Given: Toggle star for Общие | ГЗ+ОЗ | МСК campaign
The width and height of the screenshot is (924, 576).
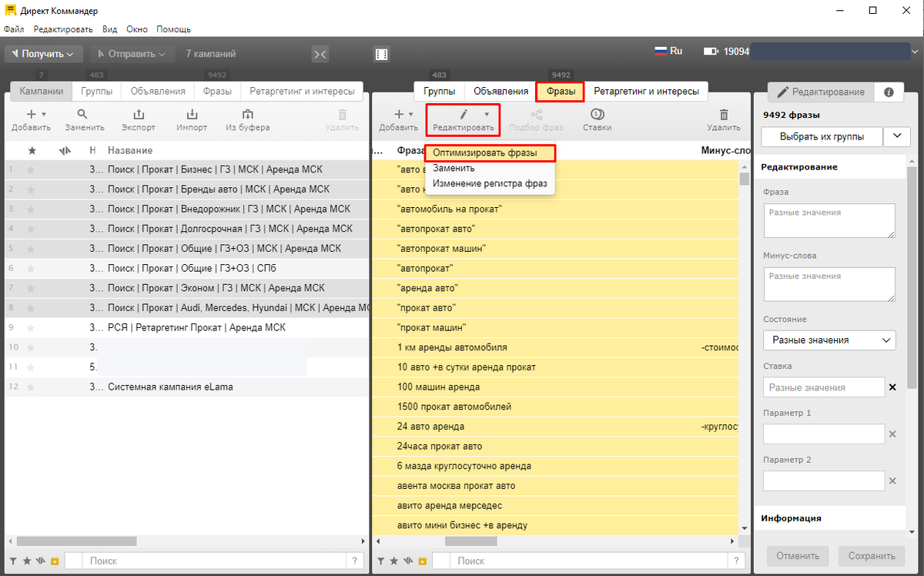Looking at the screenshot, I should click(32, 249).
